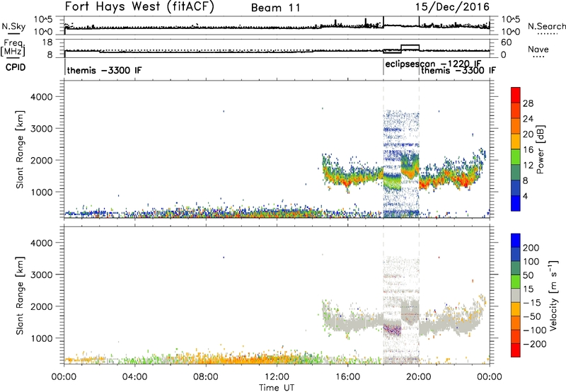Click the "Power [dB]" colorbar title
The height and width of the screenshot is (392, 566).
coord(540,149)
